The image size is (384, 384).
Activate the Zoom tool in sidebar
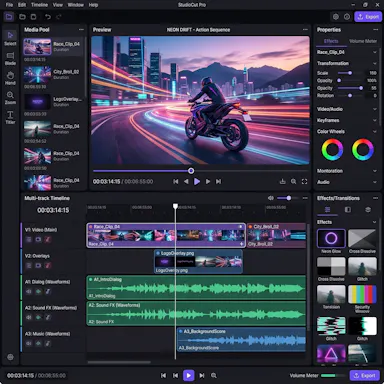tap(10, 97)
